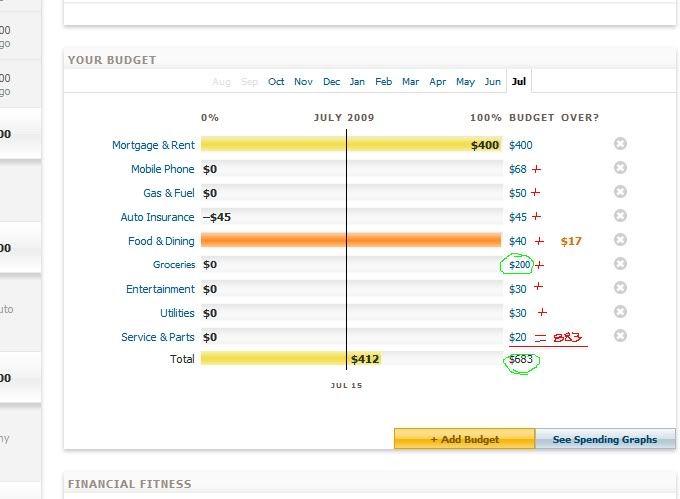The height and width of the screenshot is (499, 680).
Task: Click the Food & Dining orange progress bar
Action: (x=350, y=241)
